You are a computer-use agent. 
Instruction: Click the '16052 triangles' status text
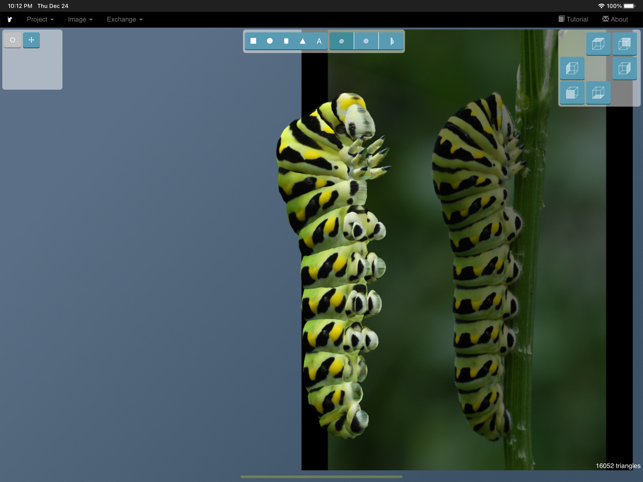point(618,466)
